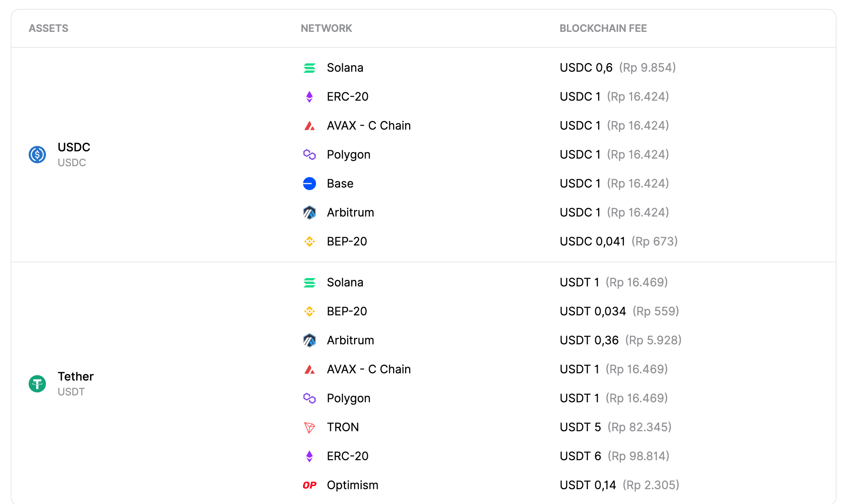Click the NETWORK column header

(x=327, y=28)
